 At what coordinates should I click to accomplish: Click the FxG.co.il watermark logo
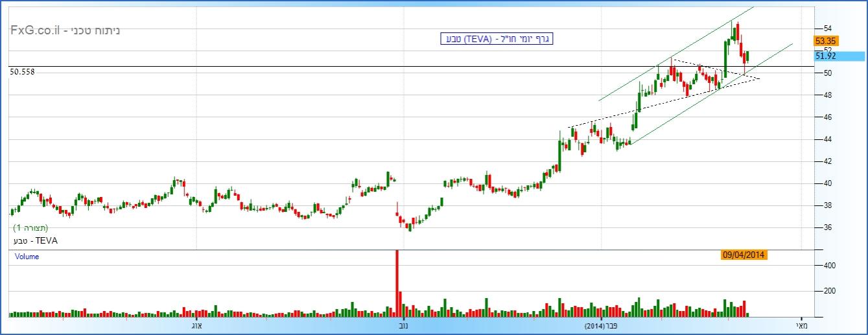coord(65,30)
